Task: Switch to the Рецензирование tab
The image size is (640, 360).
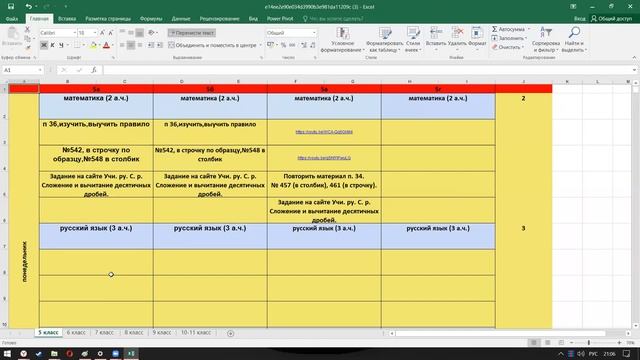Action: click(219, 19)
